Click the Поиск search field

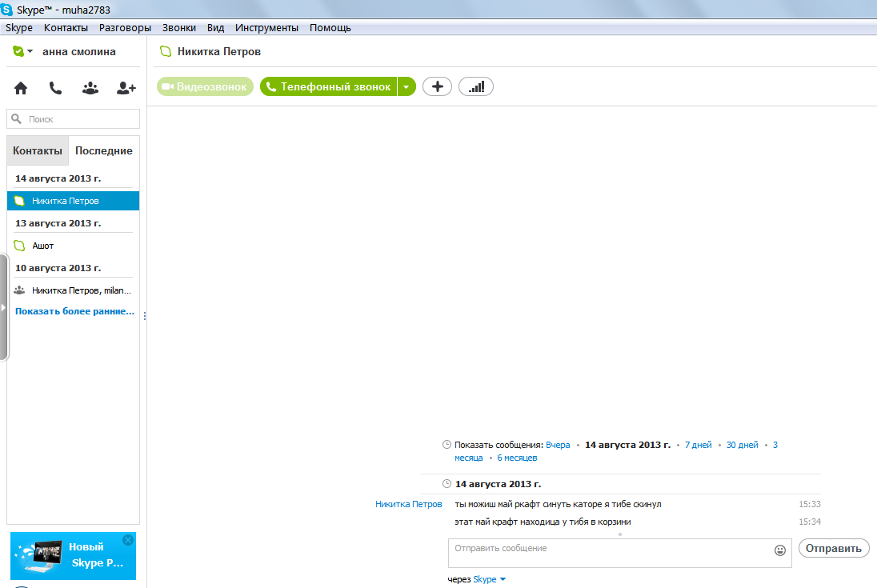(74, 119)
